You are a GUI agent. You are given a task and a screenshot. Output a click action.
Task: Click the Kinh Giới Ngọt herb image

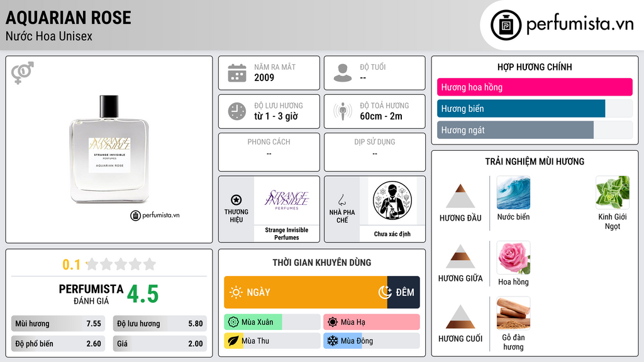tap(613, 192)
